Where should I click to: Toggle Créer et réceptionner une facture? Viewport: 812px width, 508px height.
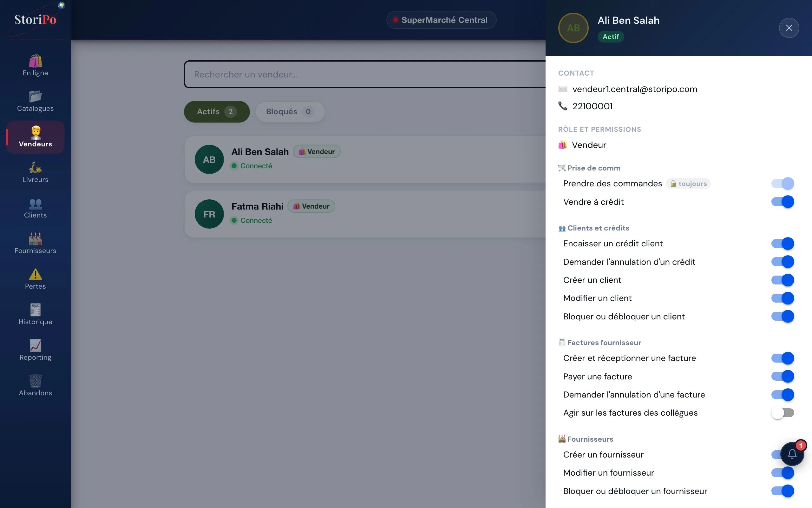point(783,358)
